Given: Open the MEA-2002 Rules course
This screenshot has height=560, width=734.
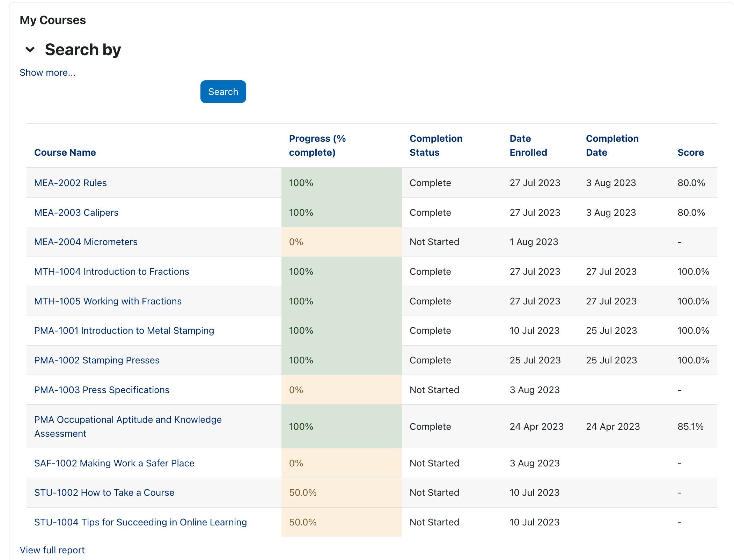Looking at the screenshot, I should (x=70, y=183).
